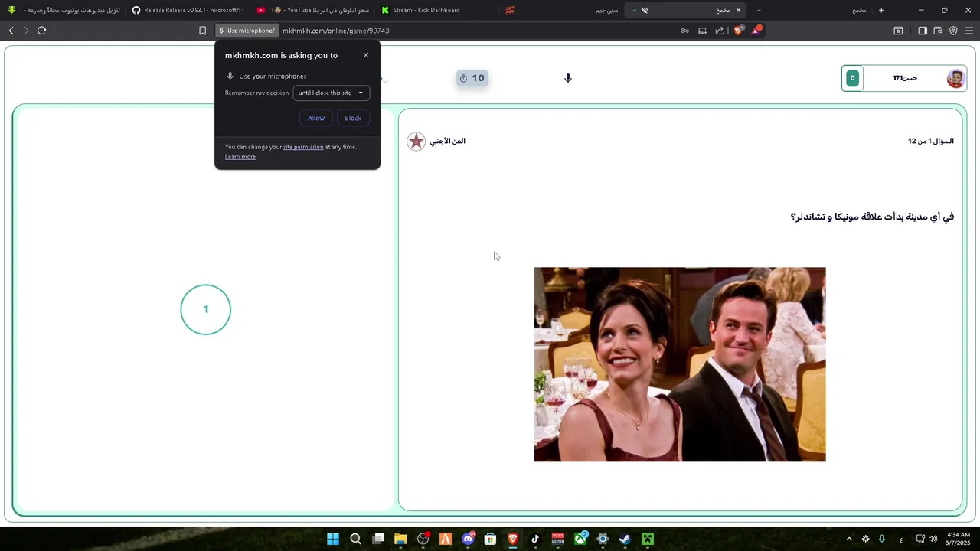Close the active مخمخ tab

738,10
